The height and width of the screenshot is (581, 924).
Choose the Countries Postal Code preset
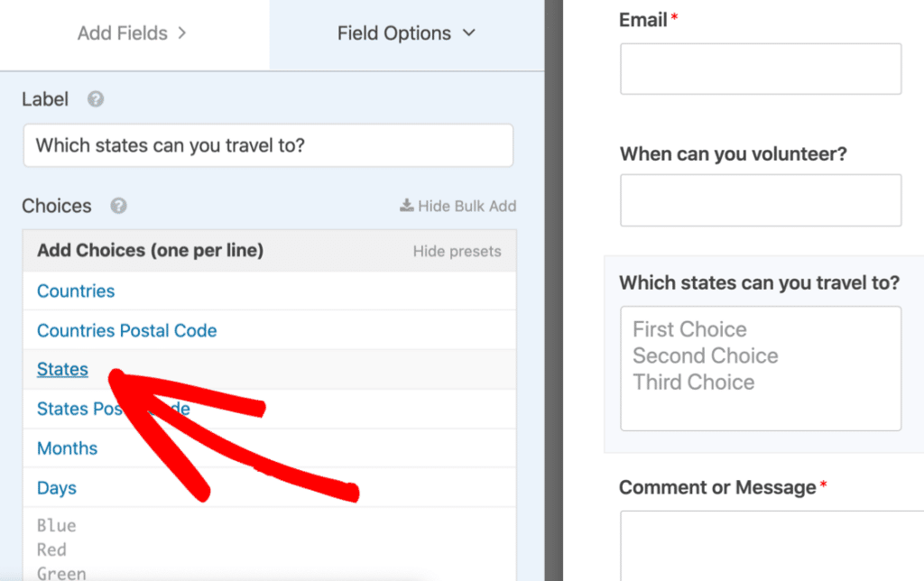(x=126, y=330)
